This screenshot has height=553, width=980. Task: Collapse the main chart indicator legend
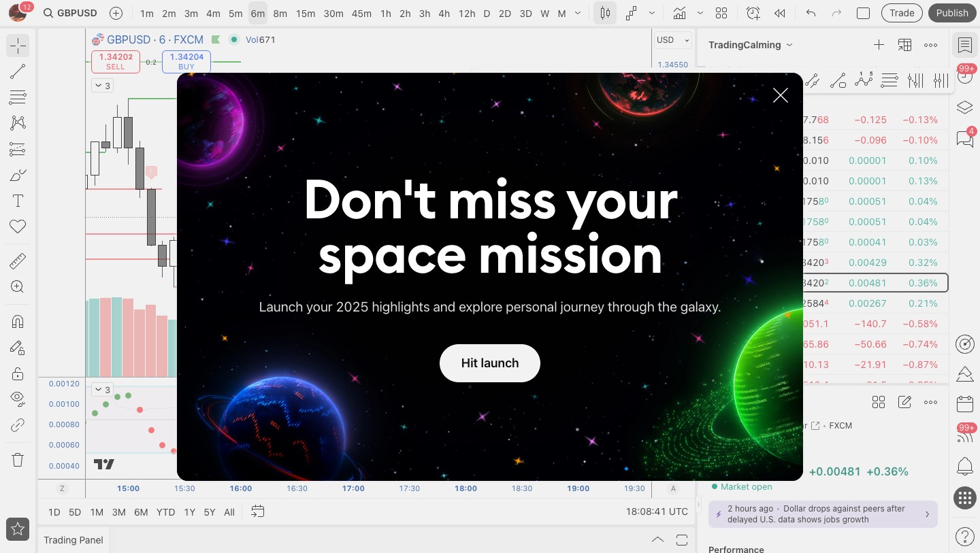pyautogui.click(x=102, y=86)
